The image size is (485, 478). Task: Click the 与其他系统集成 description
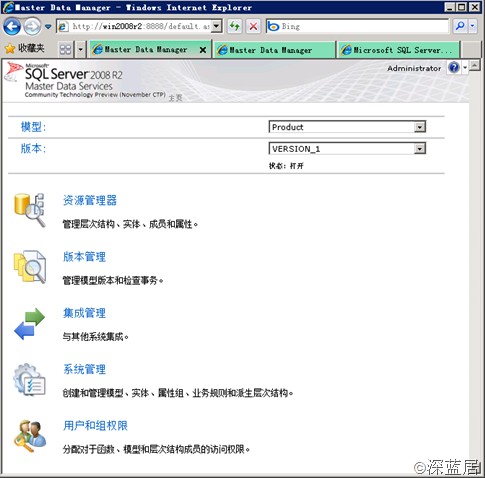pyautogui.click(x=96, y=337)
